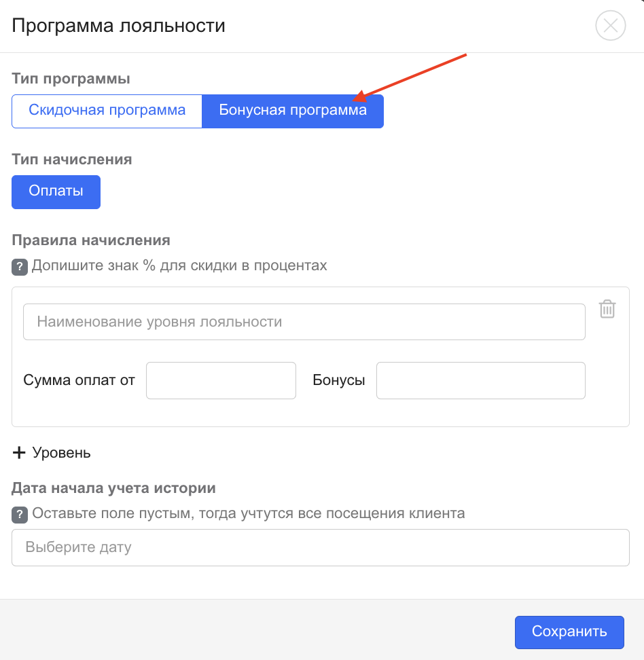Click the Программа лояльности dialog title

click(118, 26)
